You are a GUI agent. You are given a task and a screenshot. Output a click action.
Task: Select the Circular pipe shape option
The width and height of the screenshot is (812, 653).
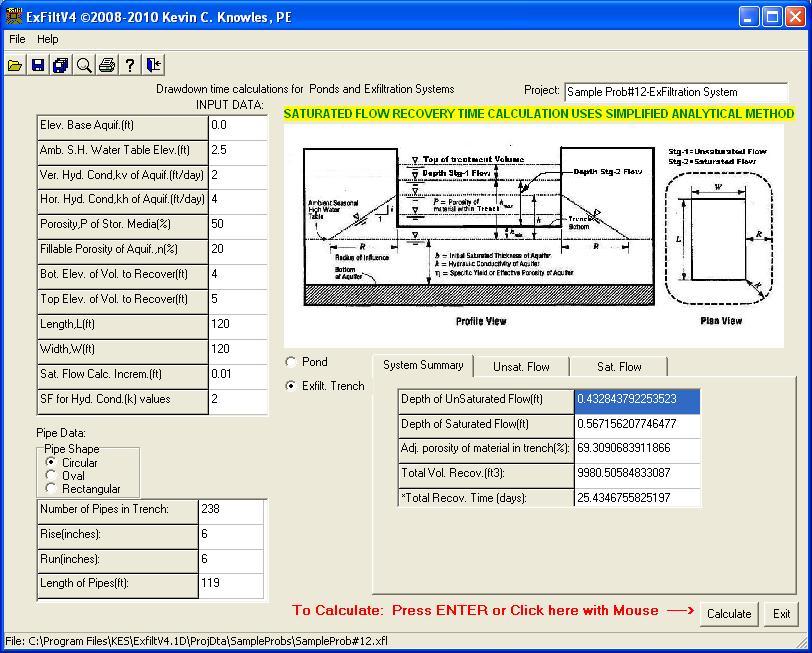pos(51,463)
